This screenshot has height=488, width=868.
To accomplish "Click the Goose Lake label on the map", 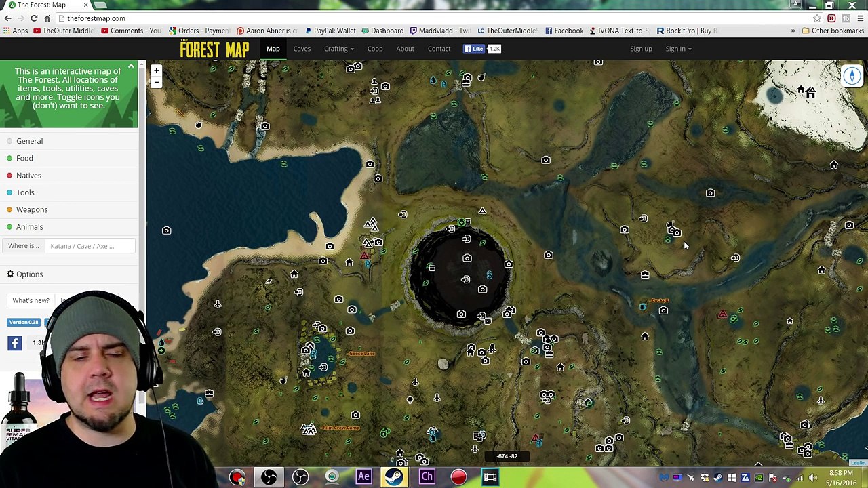I will pos(361,353).
